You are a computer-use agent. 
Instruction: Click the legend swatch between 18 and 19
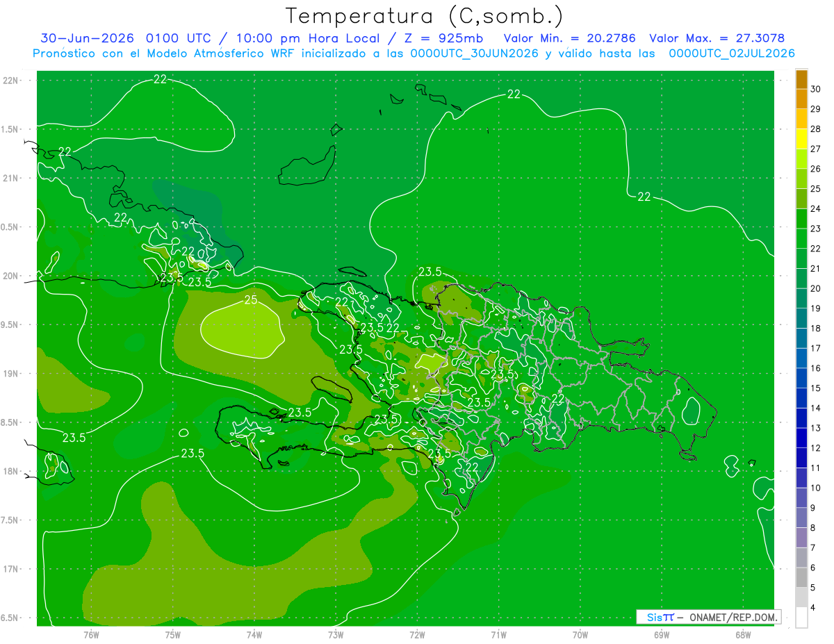tap(801, 319)
